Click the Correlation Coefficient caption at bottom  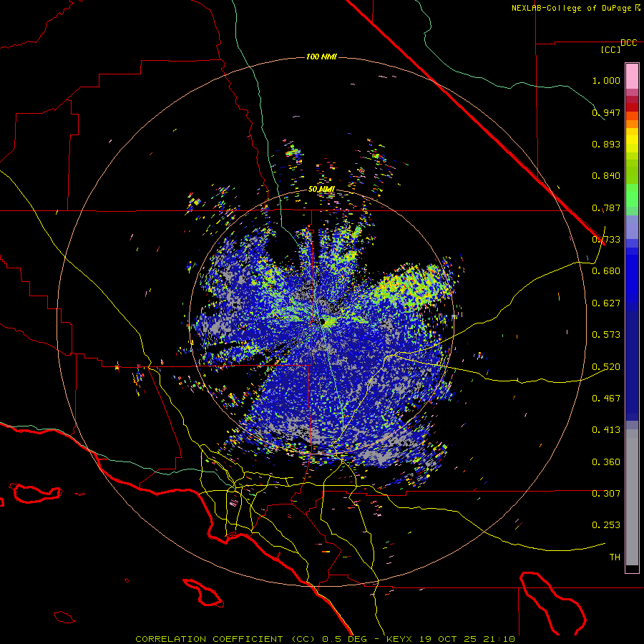325,639
